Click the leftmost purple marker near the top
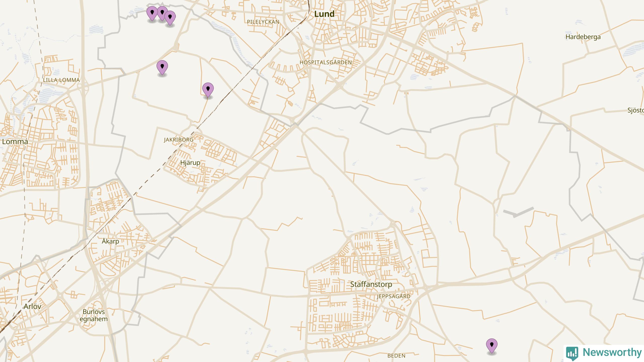 click(x=152, y=13)
